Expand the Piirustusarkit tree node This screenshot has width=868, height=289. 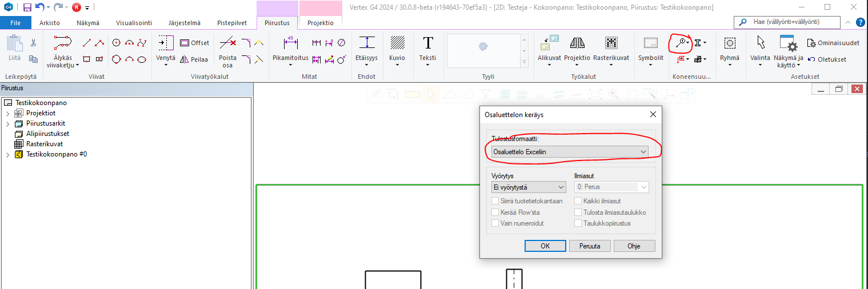coord(7,123)
